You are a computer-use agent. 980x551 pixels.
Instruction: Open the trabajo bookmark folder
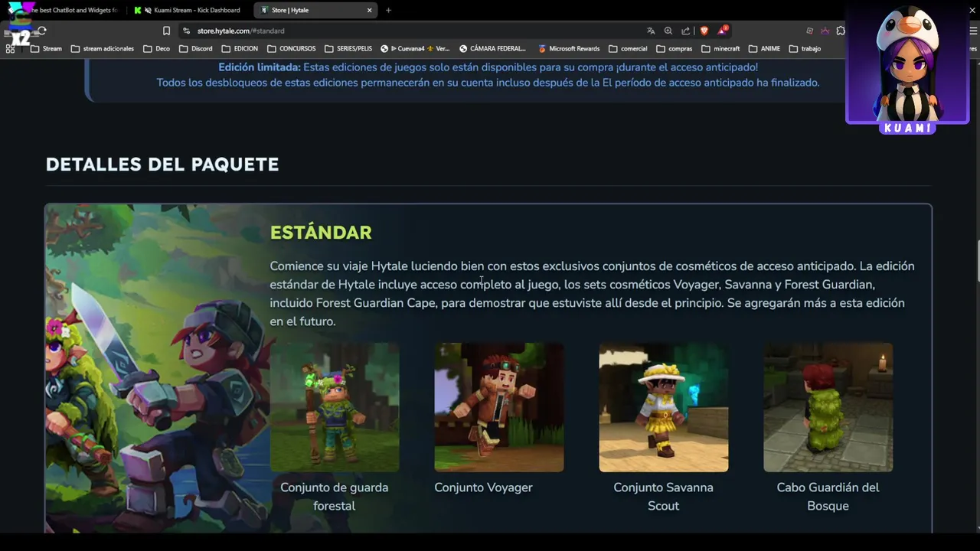805,48
